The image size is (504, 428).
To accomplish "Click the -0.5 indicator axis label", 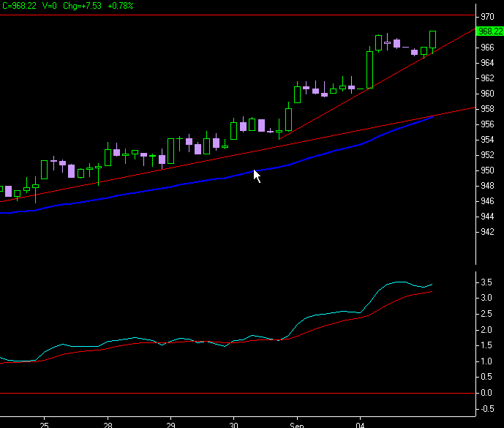I will [x=486, y=409].
